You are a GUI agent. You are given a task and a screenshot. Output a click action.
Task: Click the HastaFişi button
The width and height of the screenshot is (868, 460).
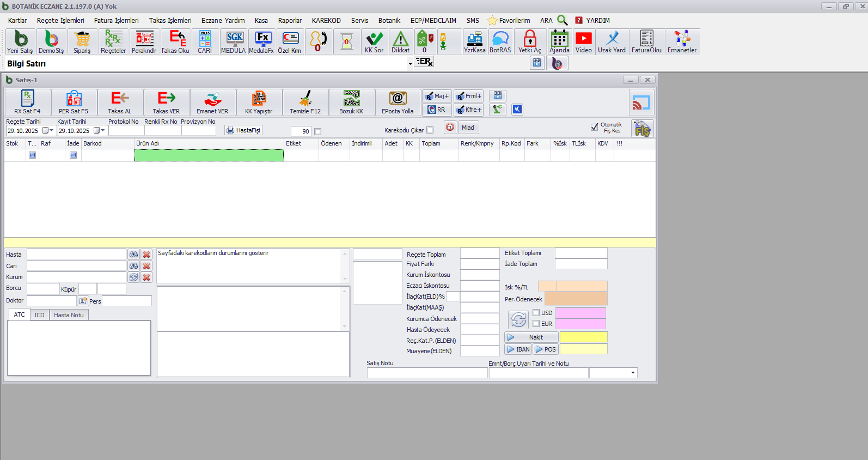click(x=243, y=130)
